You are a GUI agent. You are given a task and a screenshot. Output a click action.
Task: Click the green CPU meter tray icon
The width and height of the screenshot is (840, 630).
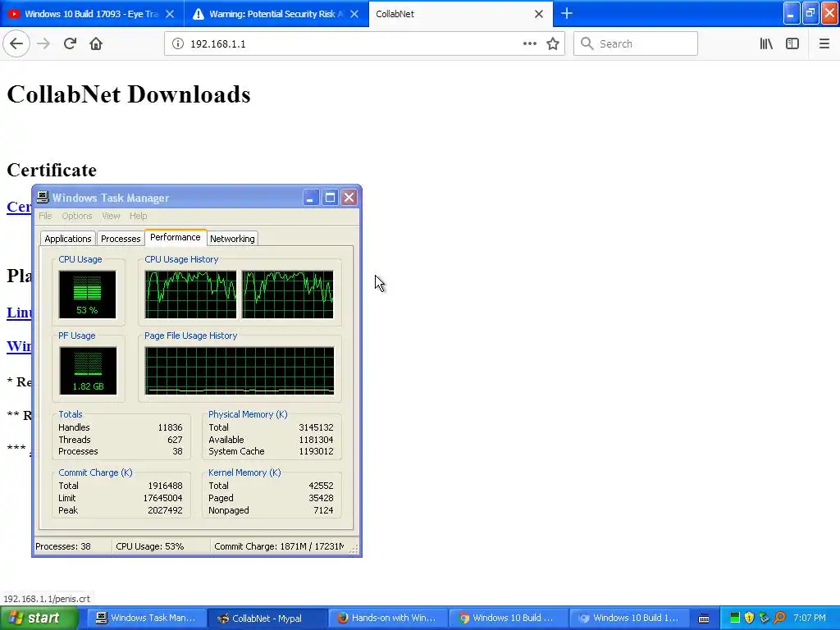point(735,619)
